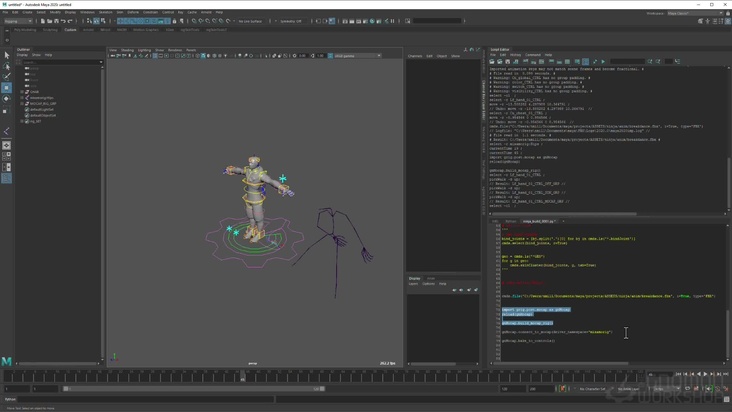The height and width of the screenshot is (412, 732).
Task: Activate the Lasso select tool
Action: 6,66
